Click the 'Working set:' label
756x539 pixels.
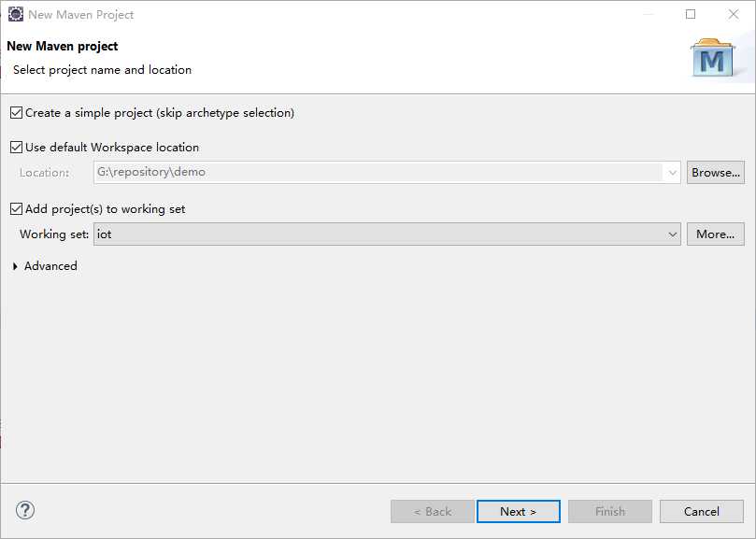[x=54, y=234]
